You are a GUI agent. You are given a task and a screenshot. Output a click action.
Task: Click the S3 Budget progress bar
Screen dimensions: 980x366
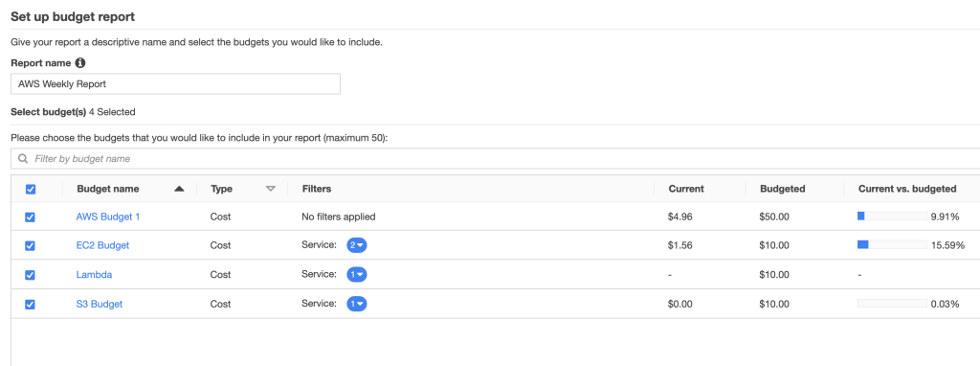892,304
